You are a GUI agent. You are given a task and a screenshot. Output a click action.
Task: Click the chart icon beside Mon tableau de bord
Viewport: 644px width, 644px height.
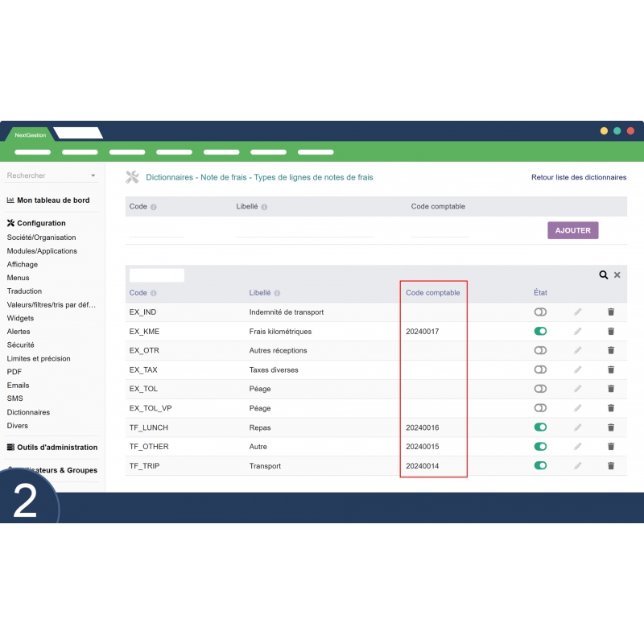coord(10,200)
